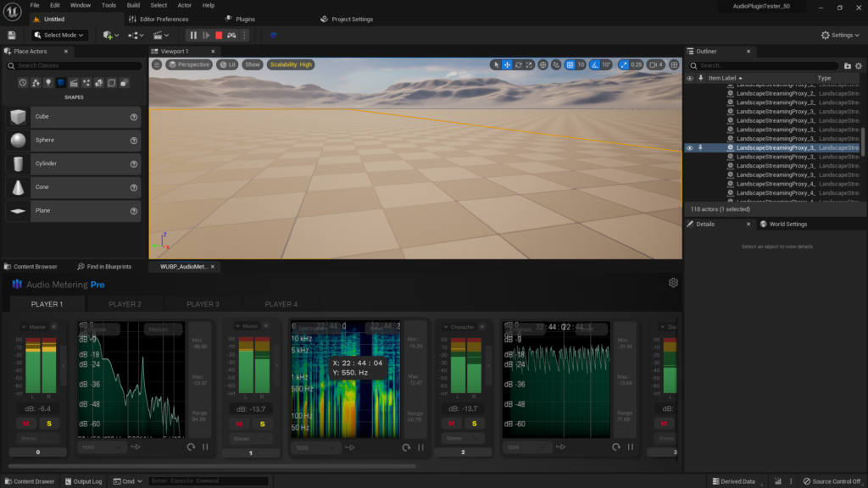Pause the running simulation
Viewport: 868px width, 488px height.
[x=193, y=35]
